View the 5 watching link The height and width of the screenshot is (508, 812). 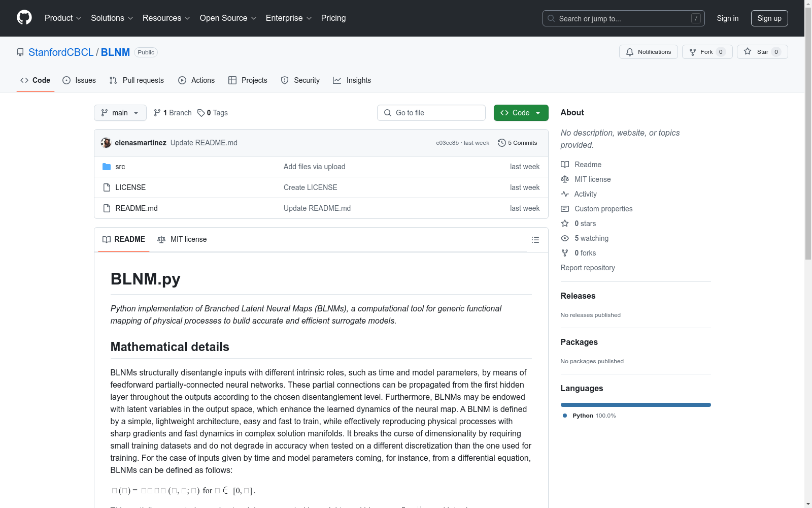pyautogui.click(x=585, y=238)
